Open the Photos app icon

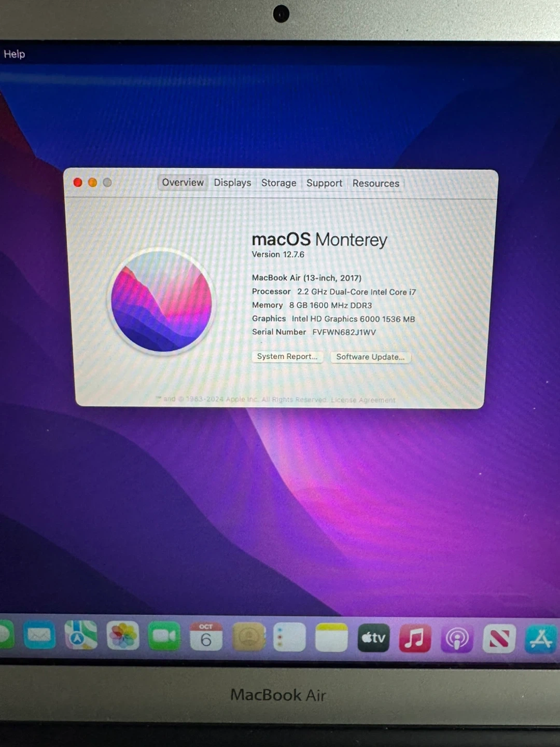(x=123, y=636)
